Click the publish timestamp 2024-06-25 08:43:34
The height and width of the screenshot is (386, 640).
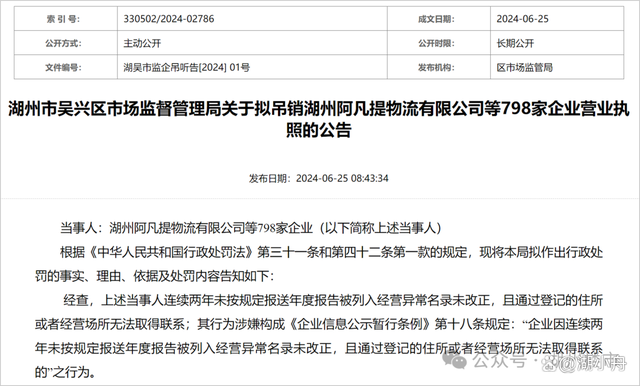pyautogui.click(x=342, y=178)
